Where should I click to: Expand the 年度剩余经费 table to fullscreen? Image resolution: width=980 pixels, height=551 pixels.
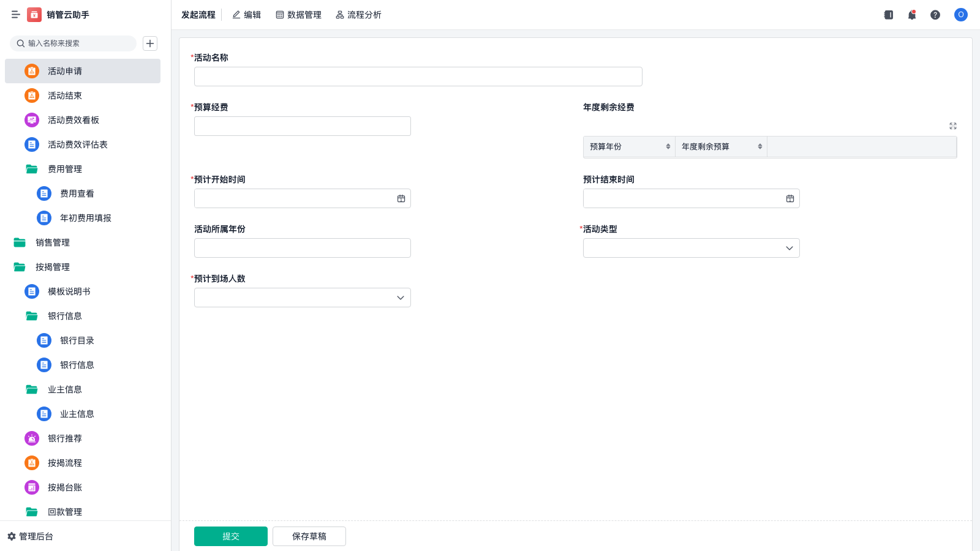[x=953, y=126]
